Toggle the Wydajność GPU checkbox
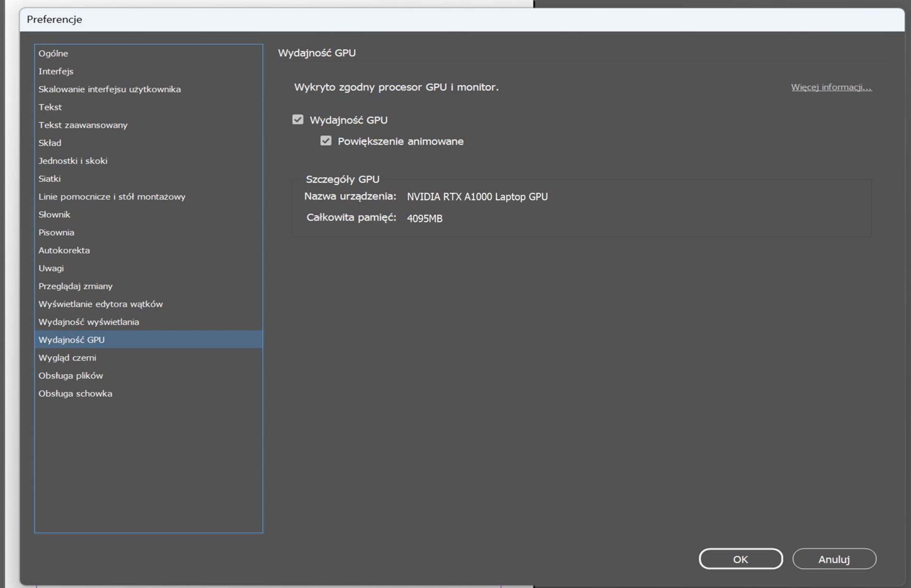 (x=297, y=120)
